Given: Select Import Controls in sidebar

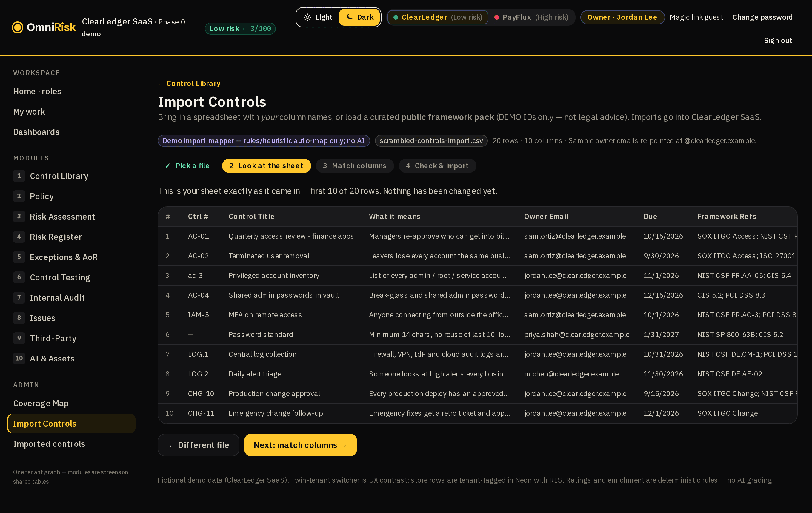Looking at the screenshot, I should (x=71, y=424).
